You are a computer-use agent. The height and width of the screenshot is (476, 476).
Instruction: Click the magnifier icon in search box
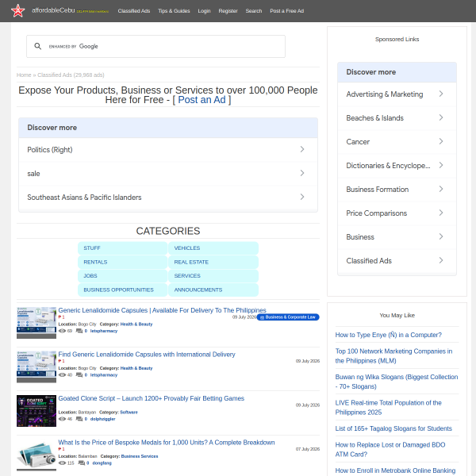coord(37,46)
